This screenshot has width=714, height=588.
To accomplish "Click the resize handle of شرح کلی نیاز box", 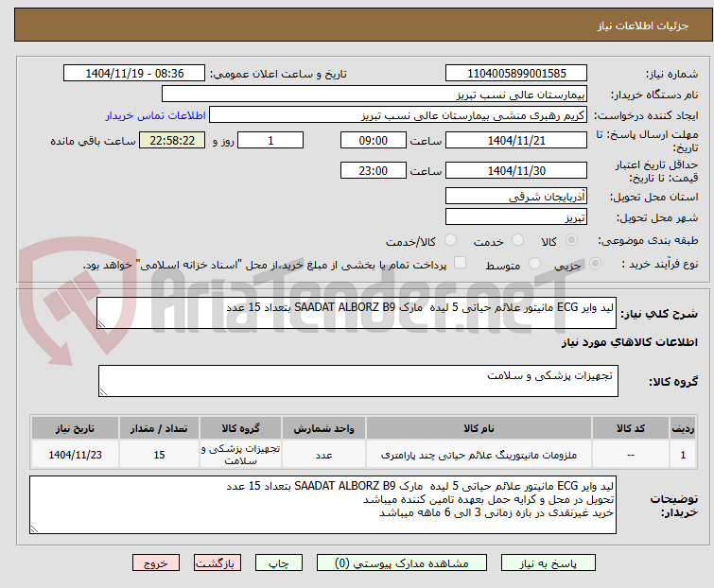I will click(x=101, y=324).
